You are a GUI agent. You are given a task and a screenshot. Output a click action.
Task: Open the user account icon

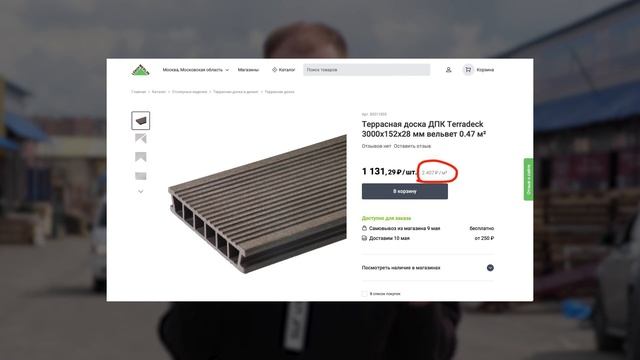(448, 70)
